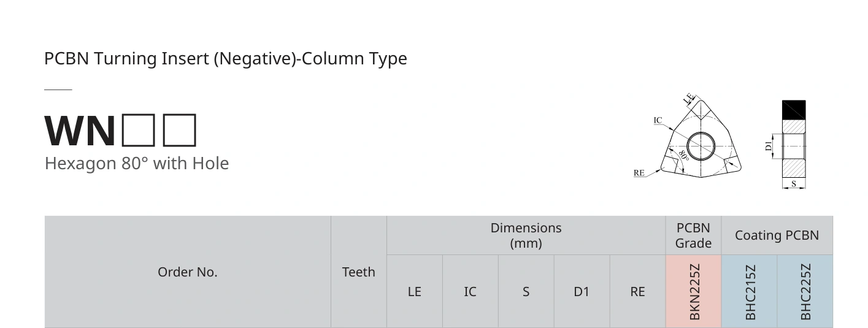Image resolution: width=868 pixels, height=328 pixels.
Task: Select the RE dimension column header
Action: click(637, 292)
